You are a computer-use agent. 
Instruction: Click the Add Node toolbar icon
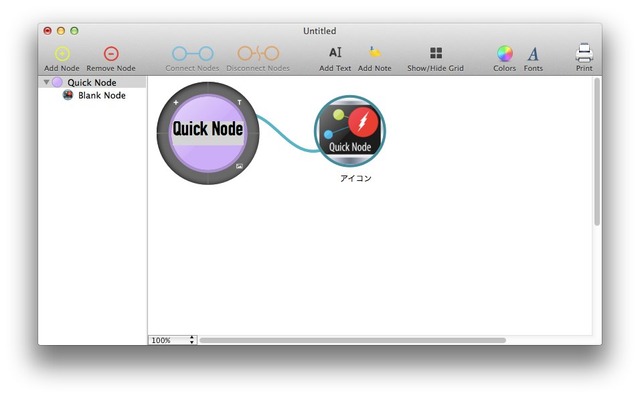[x=62, y=54]
